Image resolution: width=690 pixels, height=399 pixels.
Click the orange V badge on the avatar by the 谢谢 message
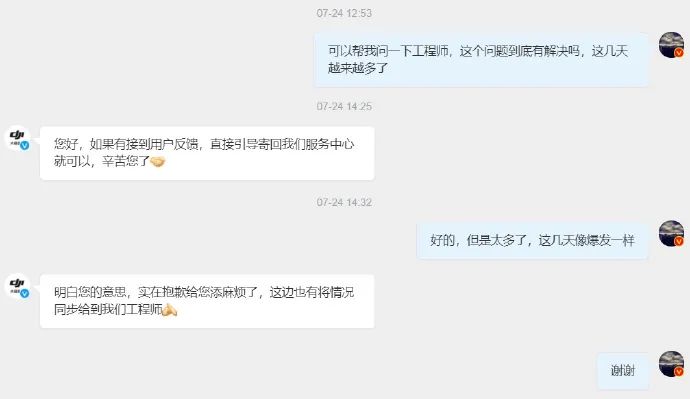click(679, 372)
